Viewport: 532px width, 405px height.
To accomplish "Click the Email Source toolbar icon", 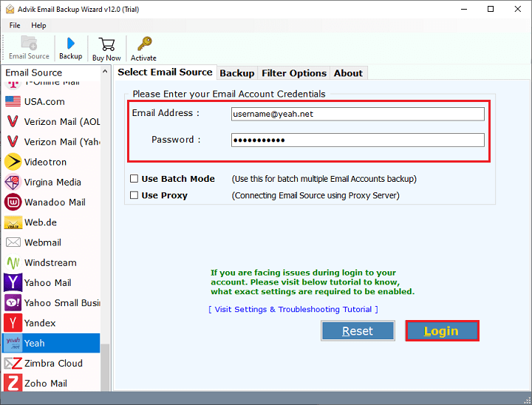I will click(29, 43).
